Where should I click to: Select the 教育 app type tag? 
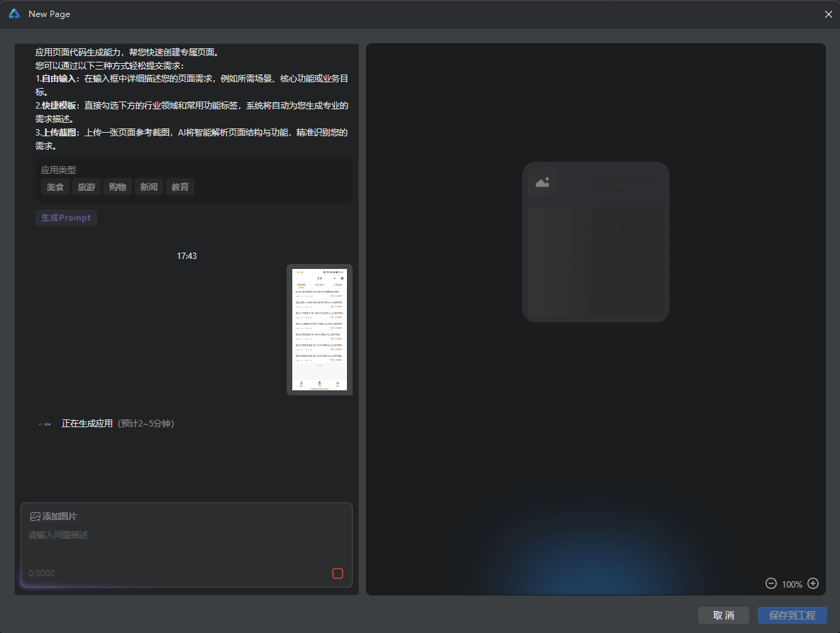point(180,187)
